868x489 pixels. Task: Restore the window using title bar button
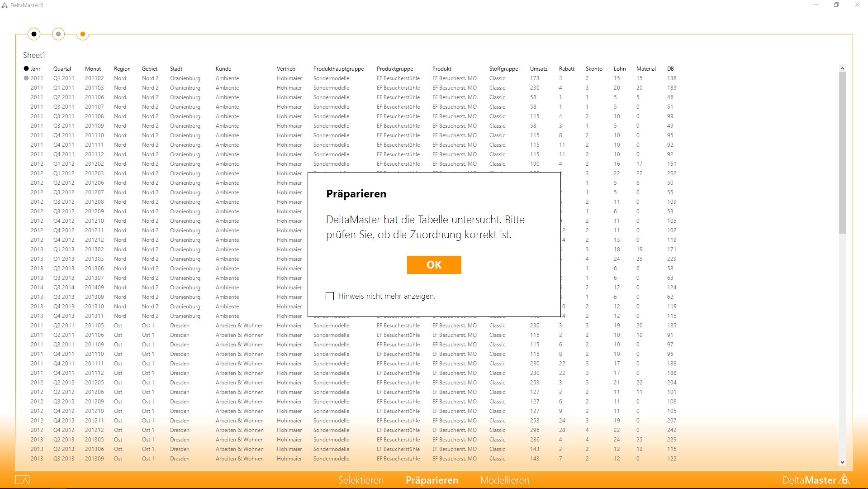pos(836,5)
